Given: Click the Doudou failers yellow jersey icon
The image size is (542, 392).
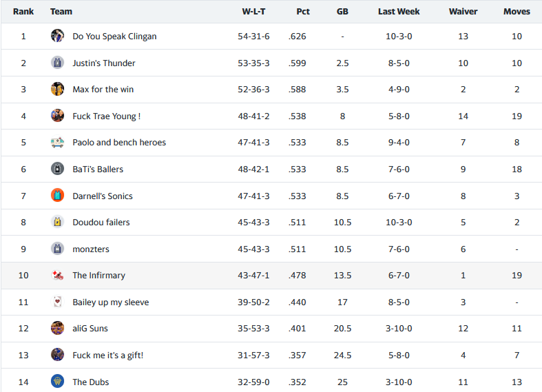Looking at the screenshot, I should (57, 222).
